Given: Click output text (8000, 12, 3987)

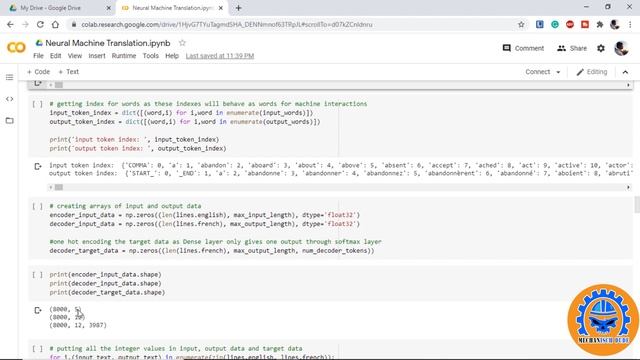Looking at the screenshot, I should 78,325.
